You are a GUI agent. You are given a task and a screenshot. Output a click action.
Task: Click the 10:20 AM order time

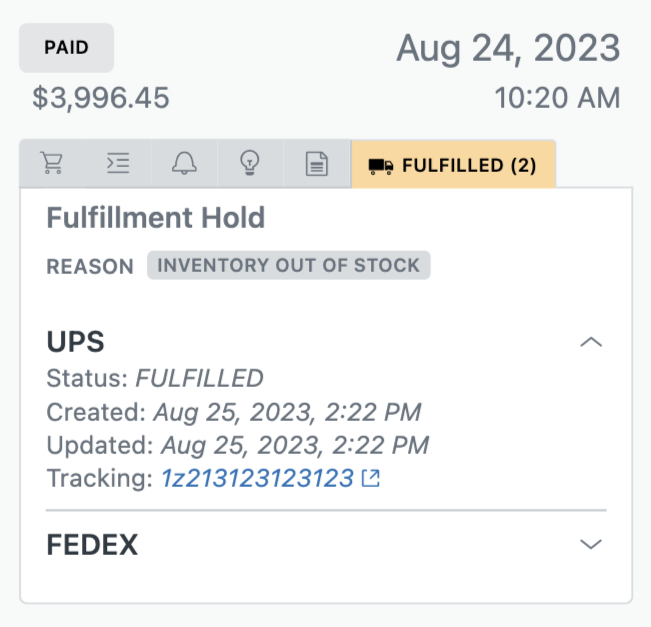pos(558,98)
